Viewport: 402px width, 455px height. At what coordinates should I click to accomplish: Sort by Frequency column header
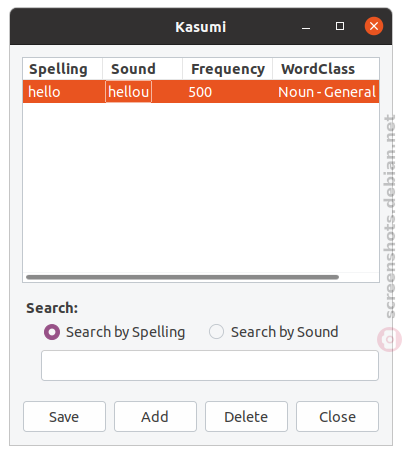coord(228,69)
